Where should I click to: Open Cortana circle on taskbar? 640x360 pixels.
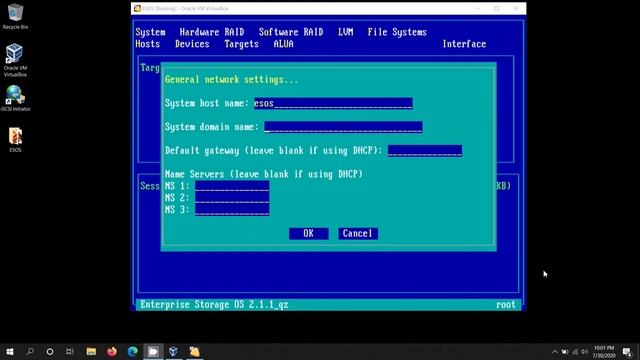click(50, 351)
